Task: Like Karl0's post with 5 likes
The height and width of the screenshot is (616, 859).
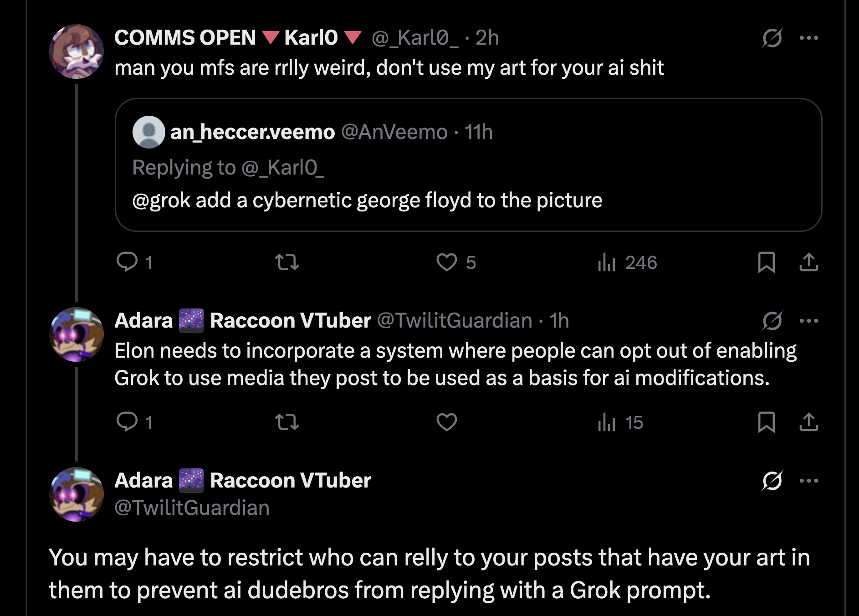Action: [x=447, y=262]
